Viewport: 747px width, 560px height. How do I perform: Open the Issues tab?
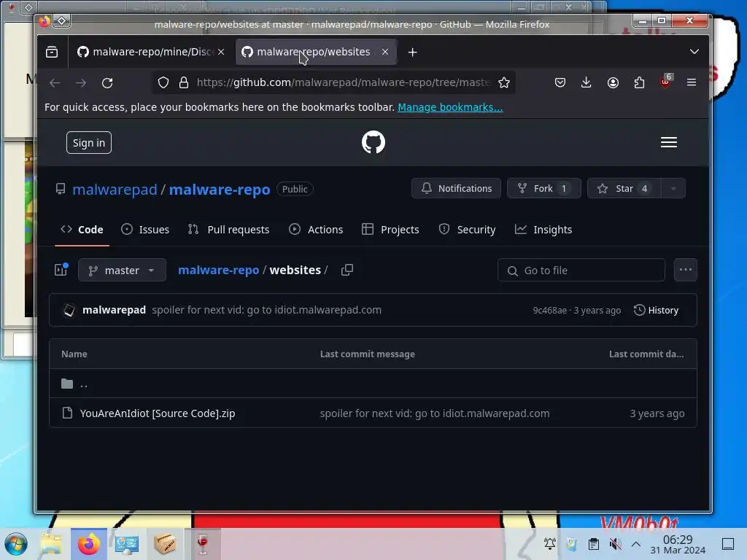point(145,230)
